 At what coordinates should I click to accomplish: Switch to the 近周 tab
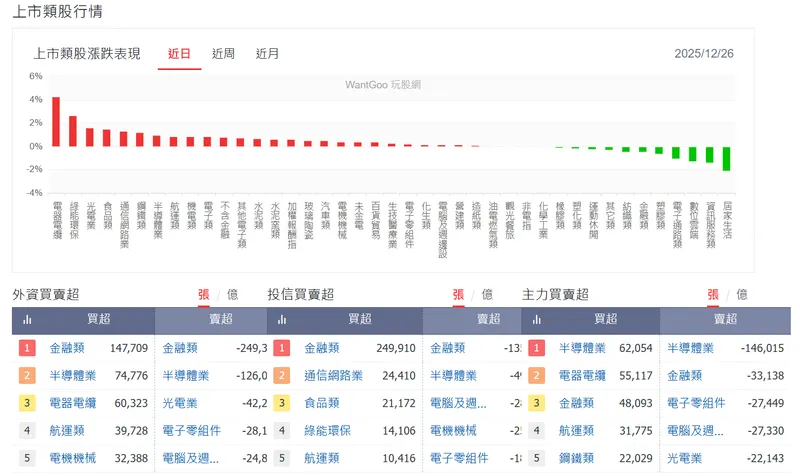(x=223, y=53)
